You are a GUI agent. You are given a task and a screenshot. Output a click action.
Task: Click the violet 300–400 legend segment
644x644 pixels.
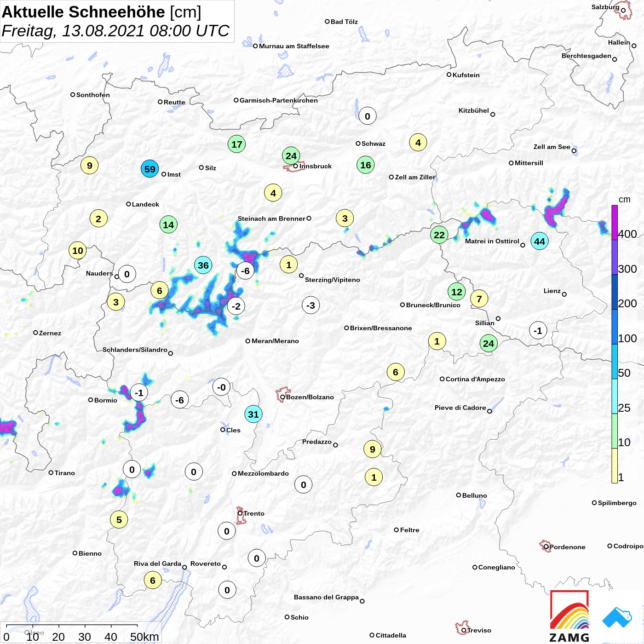tap(615, 257)
